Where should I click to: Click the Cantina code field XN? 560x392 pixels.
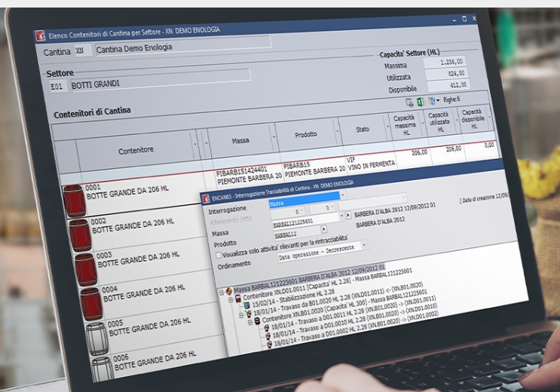[83, 51]
